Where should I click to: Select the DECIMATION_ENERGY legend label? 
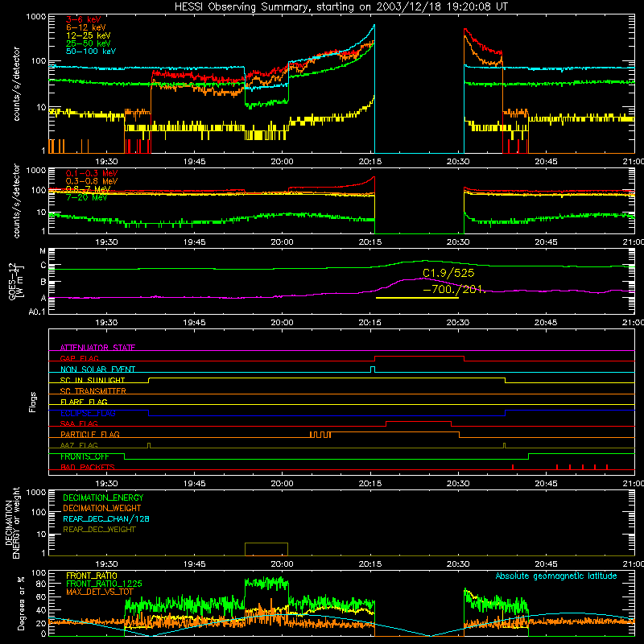103,497
